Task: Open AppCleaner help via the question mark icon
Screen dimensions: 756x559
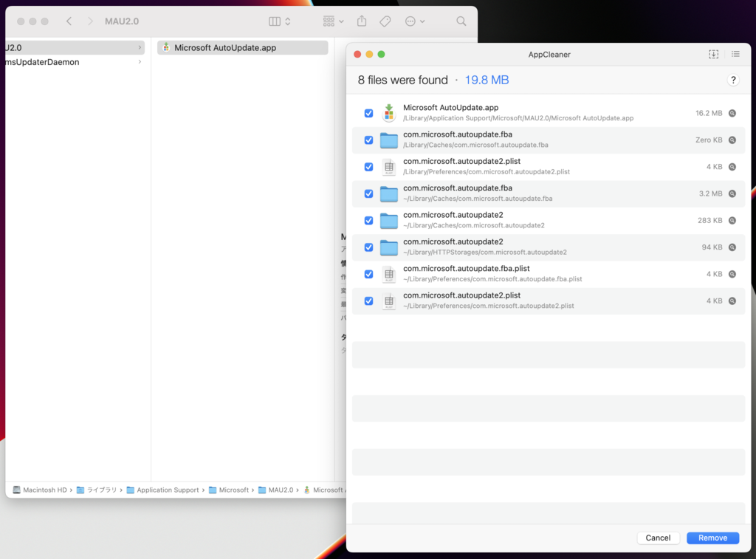Action: [733, 80]
